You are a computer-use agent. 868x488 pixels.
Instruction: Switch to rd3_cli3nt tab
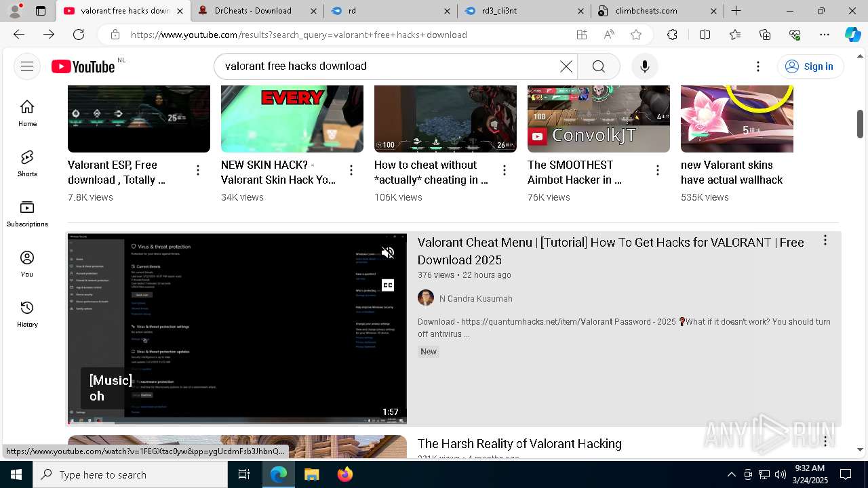(x=526, y=11)
